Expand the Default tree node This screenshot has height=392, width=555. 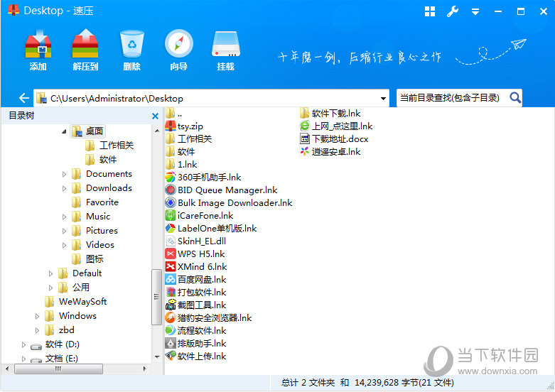tap(50, 273)
